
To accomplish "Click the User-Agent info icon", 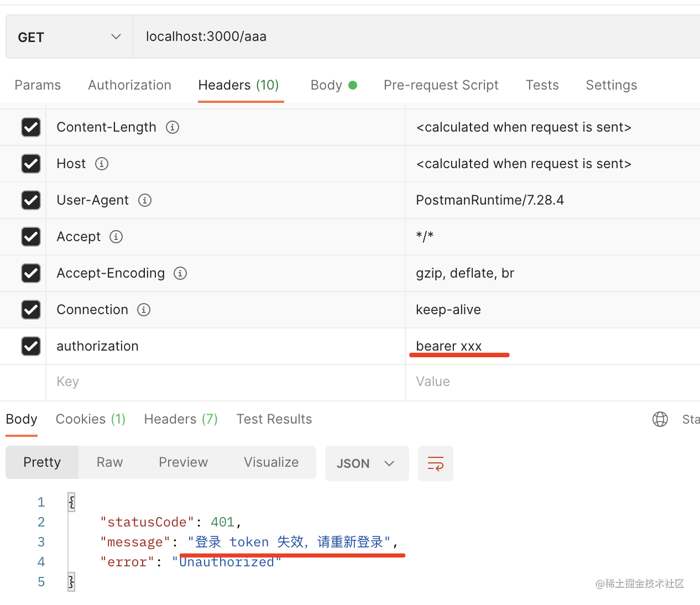I will (145, 200).
